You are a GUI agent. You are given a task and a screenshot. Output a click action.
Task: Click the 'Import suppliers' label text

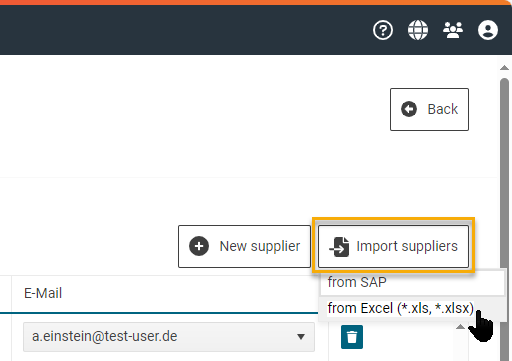(407, 247)
